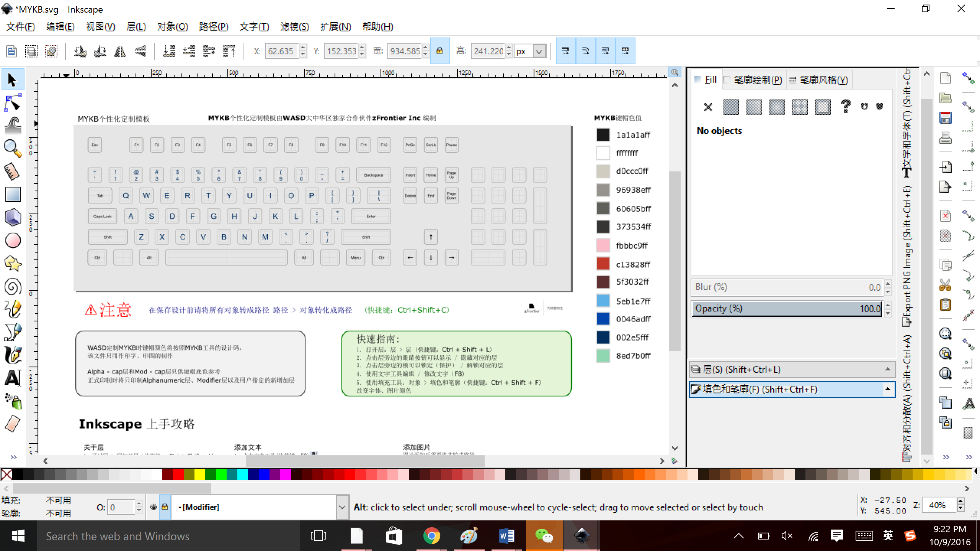The height and width of the screenshot is (551, 980).
Task: Select the Tweak wave tool
Action: (x=13, y=126)
